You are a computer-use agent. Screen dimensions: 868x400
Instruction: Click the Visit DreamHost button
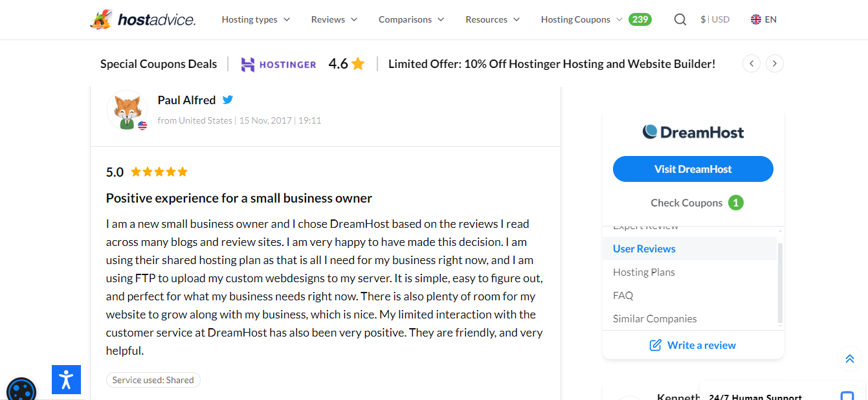pyautogui.click(x=693, y=169)
